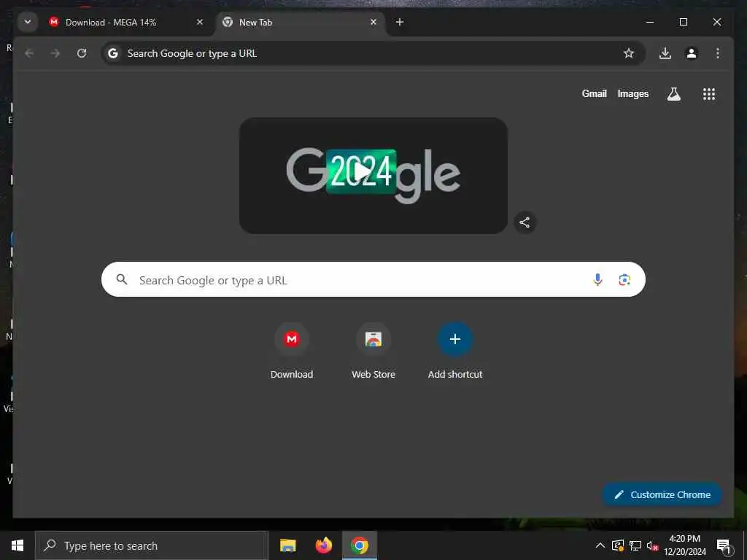Search by image with Google Lens
Screen dimensions: 747x560
(x=624, y=279)
